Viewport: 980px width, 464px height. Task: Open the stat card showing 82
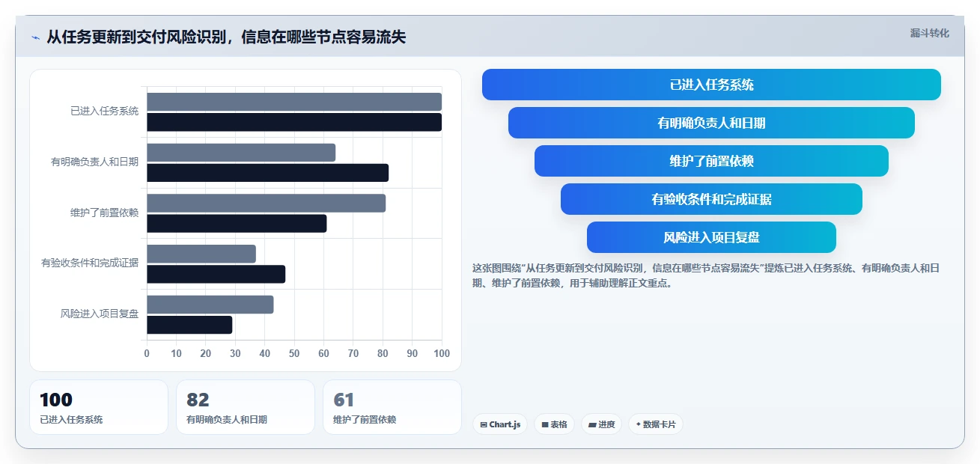coord(246,407)
